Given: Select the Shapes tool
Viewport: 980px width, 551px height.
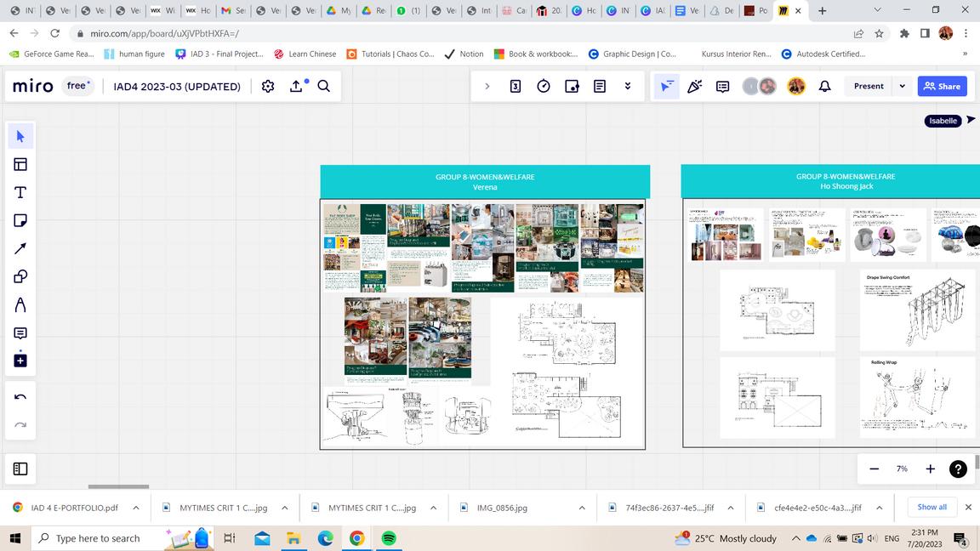Looking at the screenshot, I should (20, 276).
